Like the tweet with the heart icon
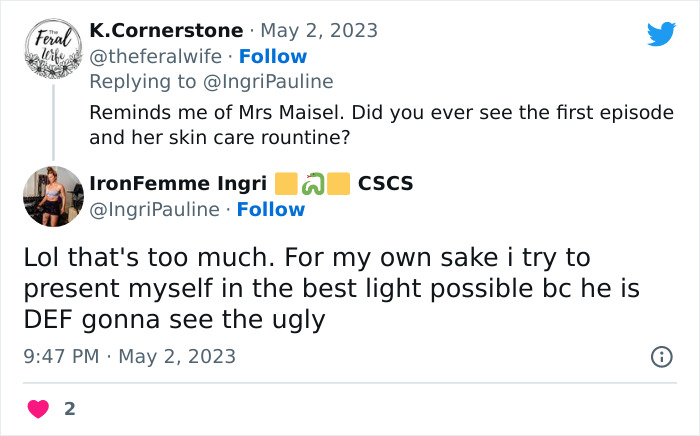 coord(39,408)
